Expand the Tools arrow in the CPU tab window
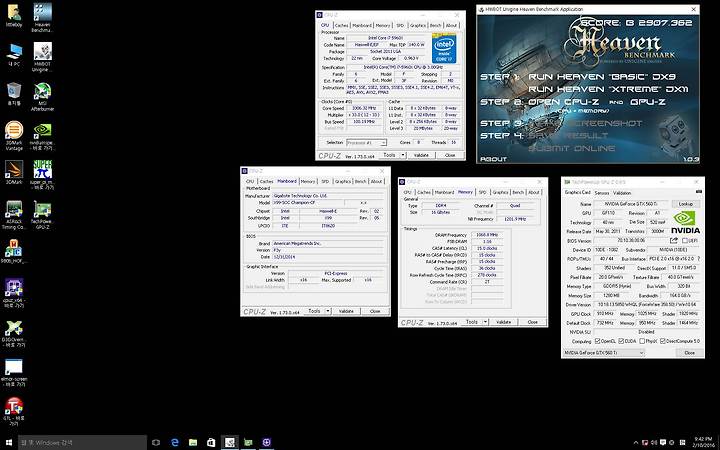 click(x=403, y=155)
